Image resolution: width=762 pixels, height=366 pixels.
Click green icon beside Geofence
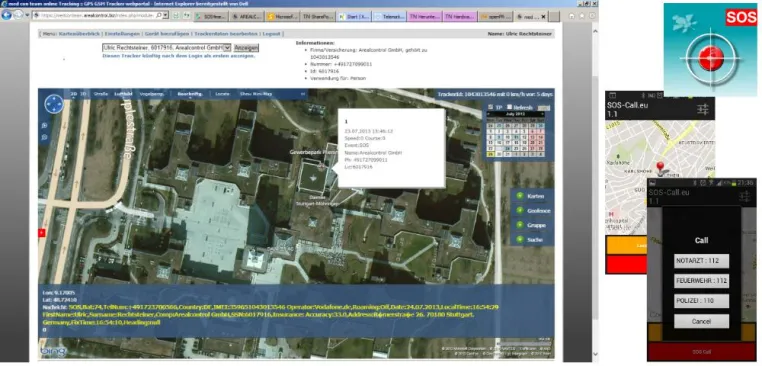[520, 210]
